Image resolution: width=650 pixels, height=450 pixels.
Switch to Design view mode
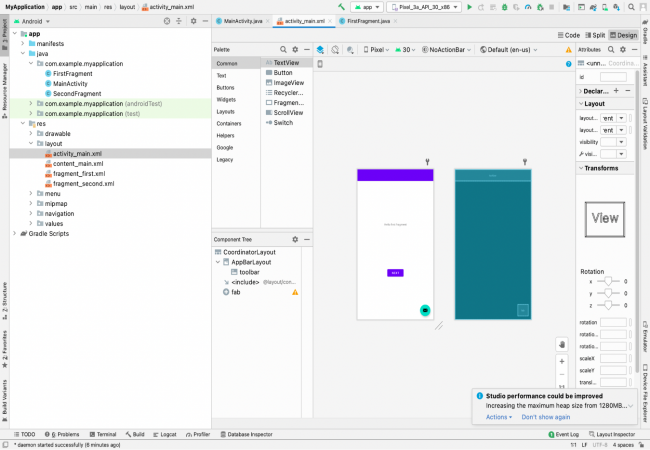click(622, 35)
